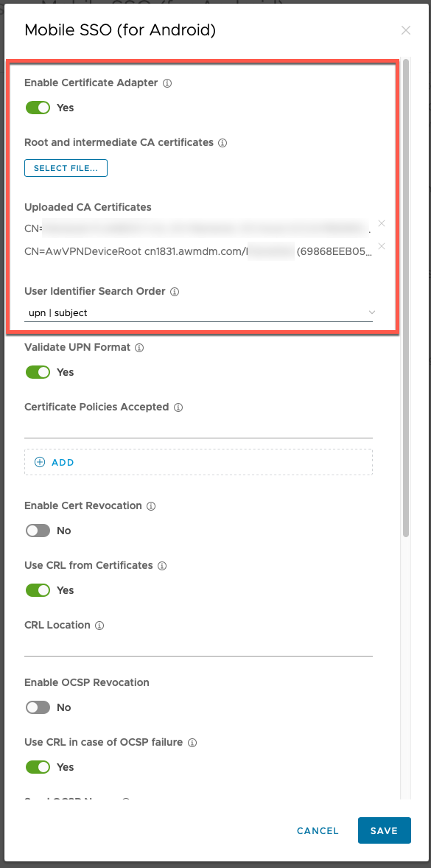431x868 pixels.
Task: Click info icon beside Enable Cert Revocation
Action: click(x=151, y=506)
